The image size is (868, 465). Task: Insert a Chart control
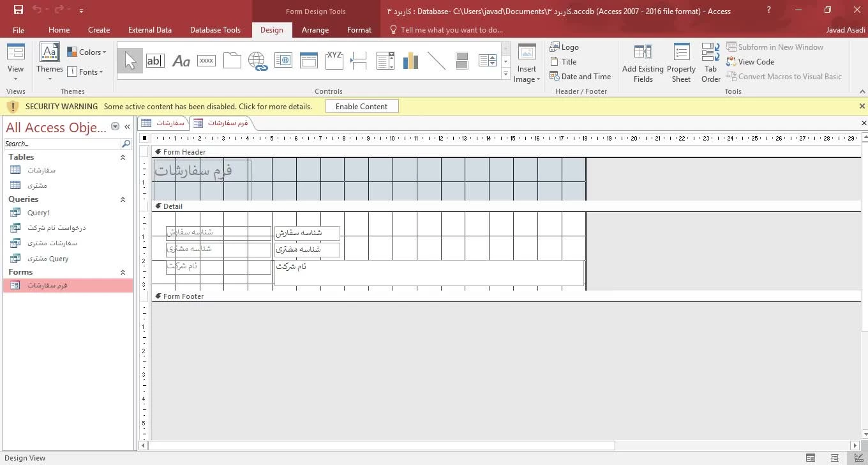coord(410,61)
